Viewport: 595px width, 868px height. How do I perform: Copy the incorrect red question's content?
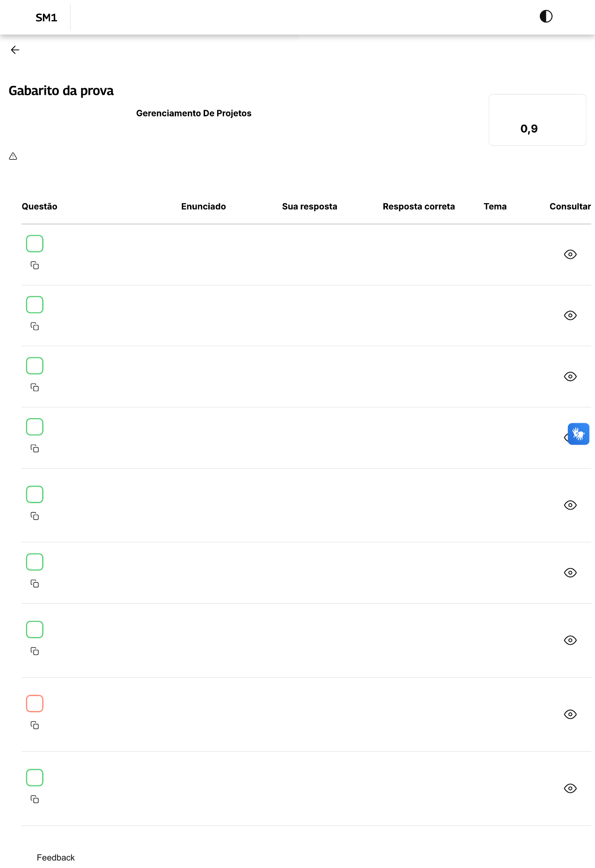(x=35, y=725)
